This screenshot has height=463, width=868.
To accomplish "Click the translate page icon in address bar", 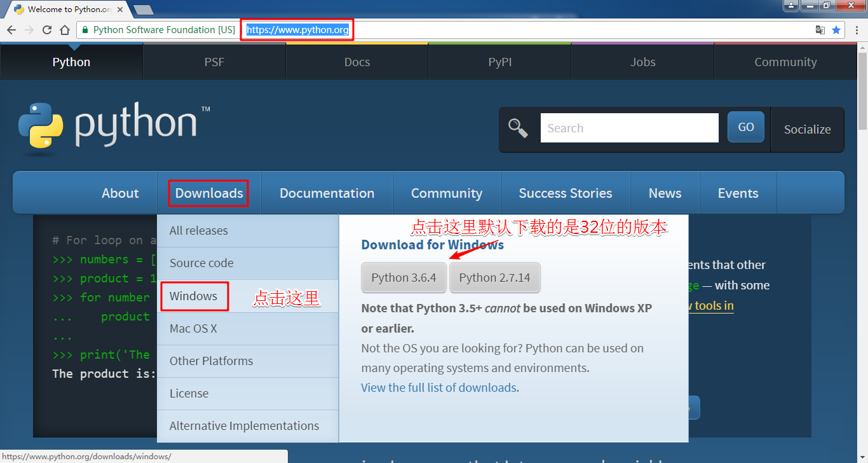I will (x=820, y=30).
